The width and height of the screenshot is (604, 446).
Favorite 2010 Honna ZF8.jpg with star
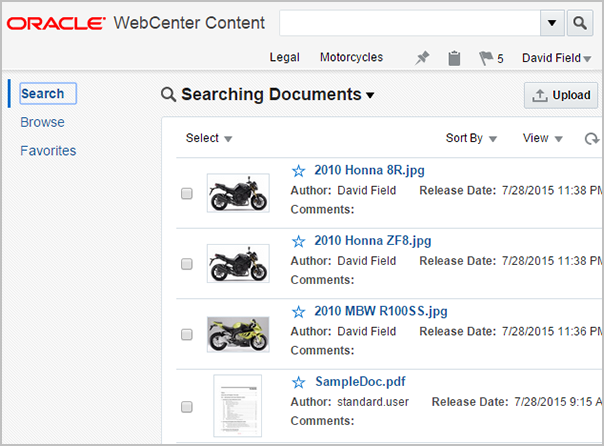pyautogui.click(x=299, y=241)
